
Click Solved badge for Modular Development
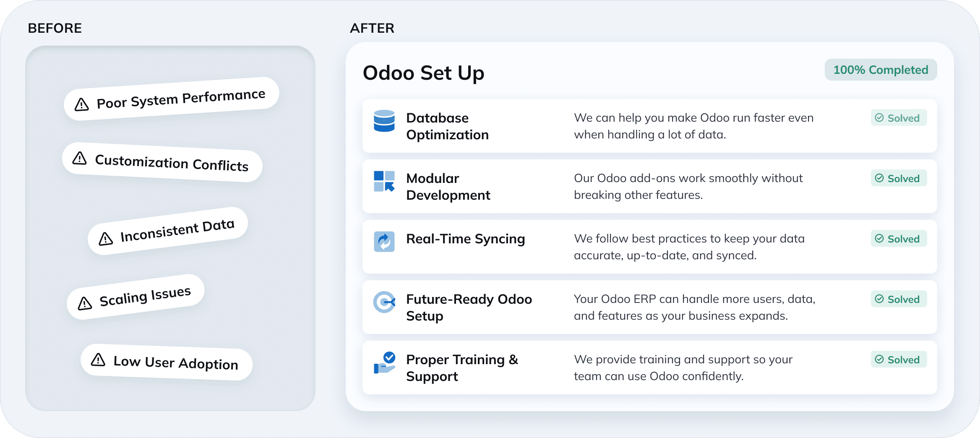click(898, 178)
